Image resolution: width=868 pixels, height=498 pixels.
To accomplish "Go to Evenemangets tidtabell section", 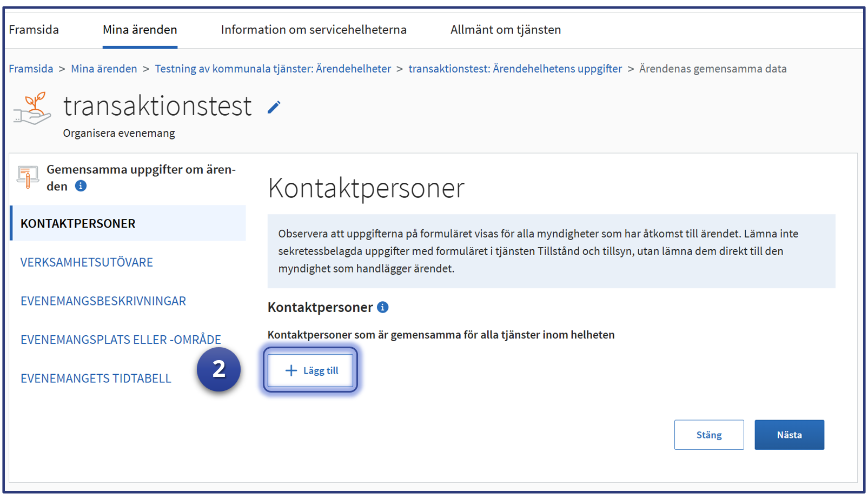I will 96,379.
